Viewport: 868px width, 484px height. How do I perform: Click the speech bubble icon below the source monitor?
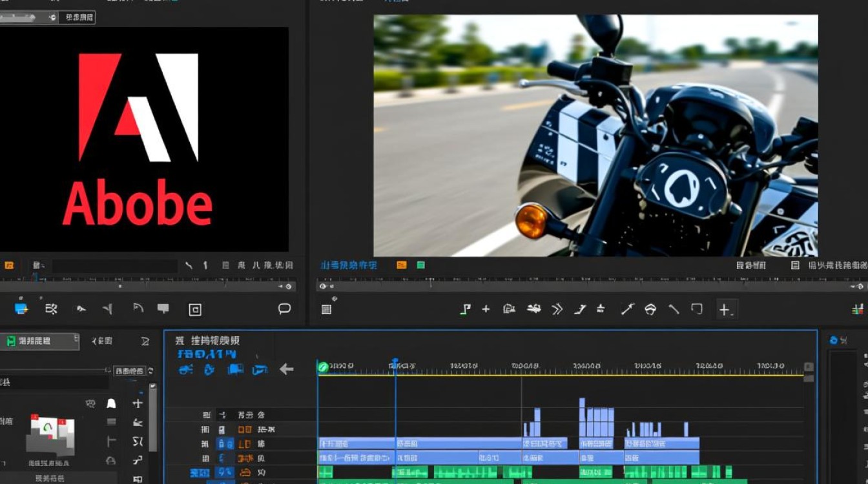click(284, 308)
